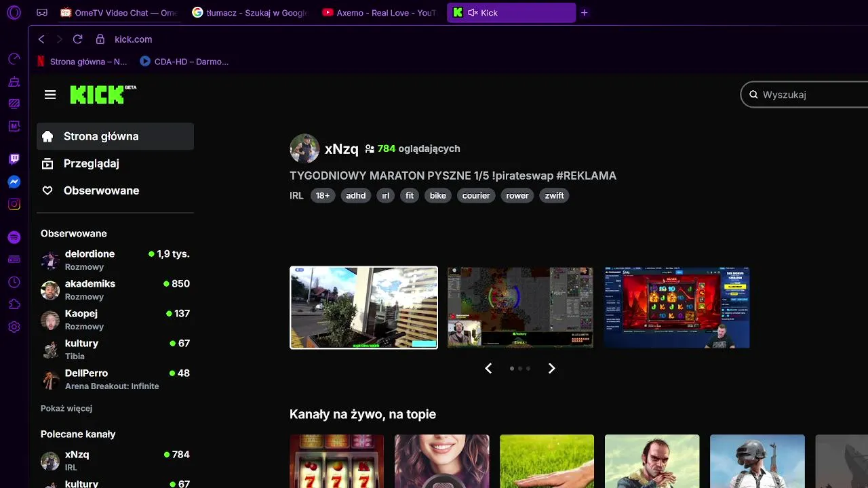This screenshot has height=488, width=868.
Task: Open browser settings gear in sidebar
Action: (x=14, y=327)
